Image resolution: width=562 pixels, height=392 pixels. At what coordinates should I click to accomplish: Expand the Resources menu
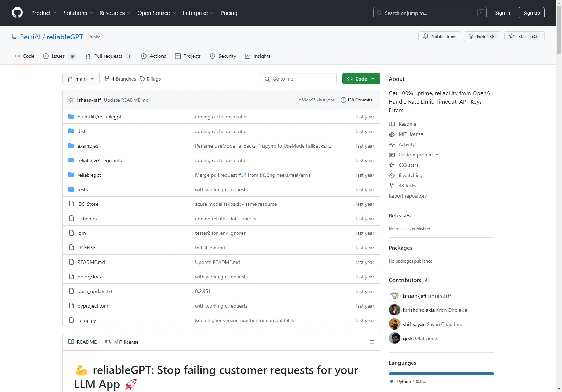click(x=115, y=13)
